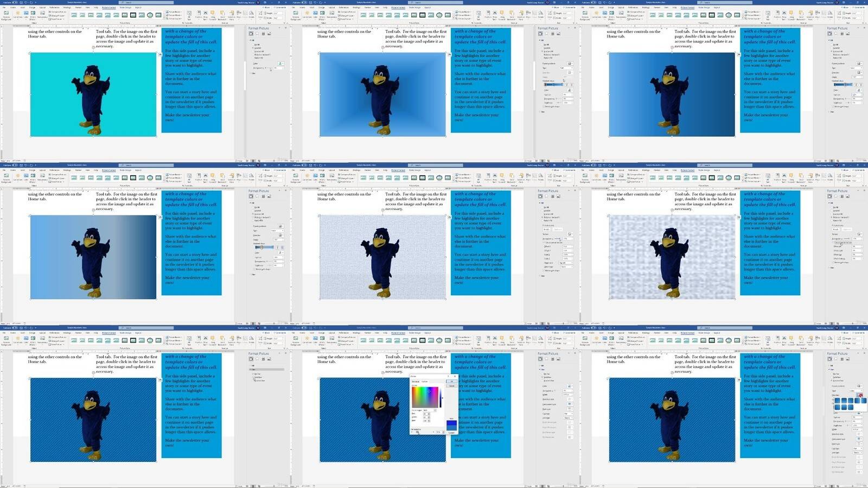Open the References tab in the cyan-picture window

pos(54,8)
